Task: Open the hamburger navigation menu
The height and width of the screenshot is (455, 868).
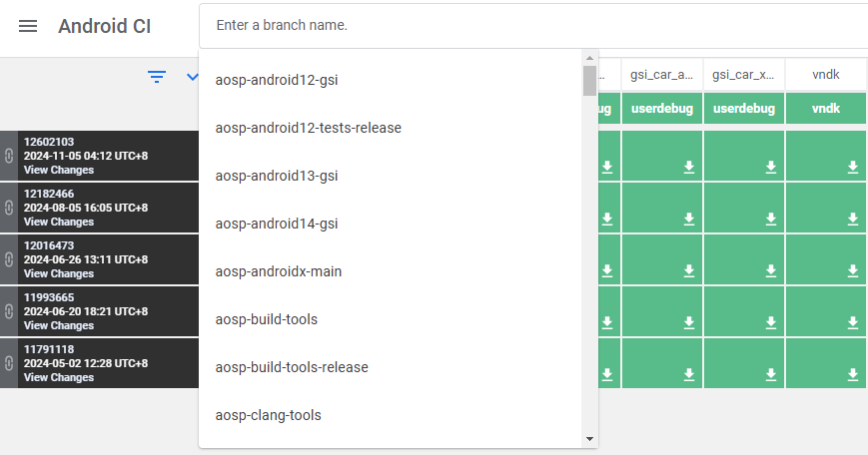Action: point(28,26)
